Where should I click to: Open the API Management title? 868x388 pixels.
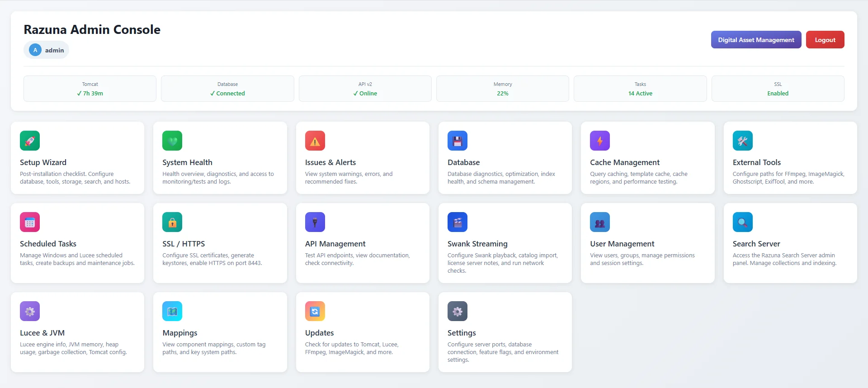pos(335,244)
